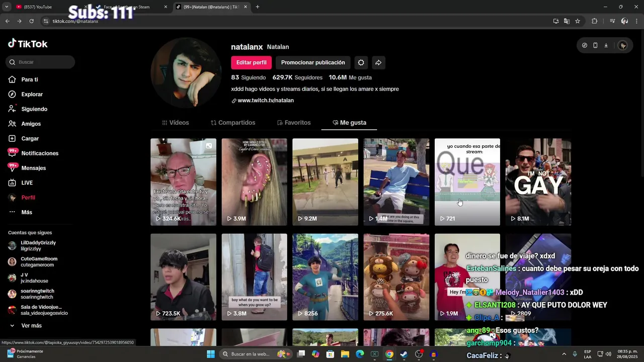The width and height of the screenshot is (644, 362).
Task: Open the 9.2M views schoolyard video
Action: point(325,182)
